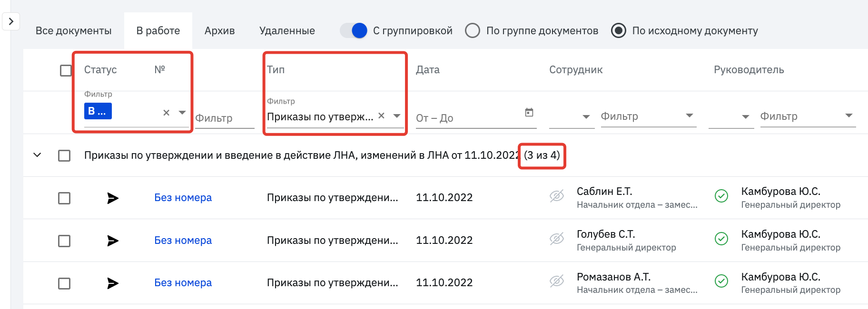Open the Без номера link in Саблин row
Image resolution: width=868 pixels, height=309 pixels.
coord(183,198)
